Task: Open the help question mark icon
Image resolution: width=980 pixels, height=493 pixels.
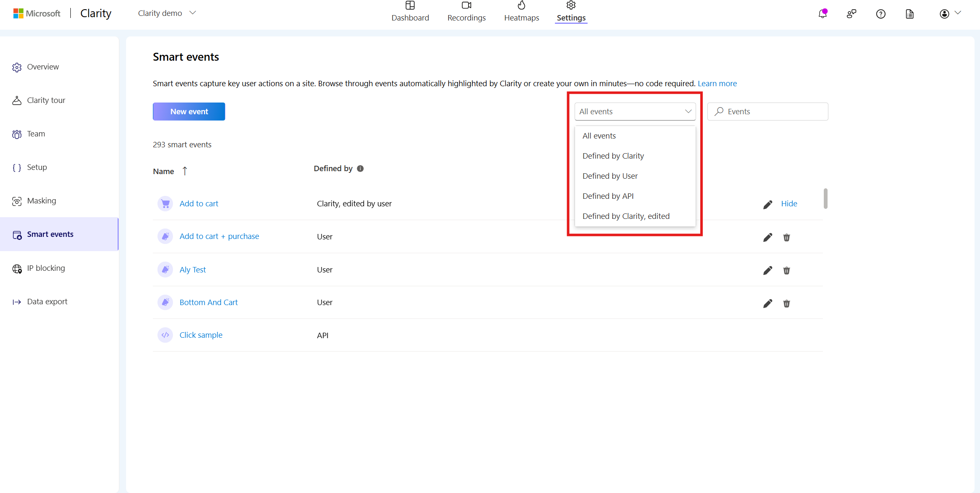Action: (881, 14)
